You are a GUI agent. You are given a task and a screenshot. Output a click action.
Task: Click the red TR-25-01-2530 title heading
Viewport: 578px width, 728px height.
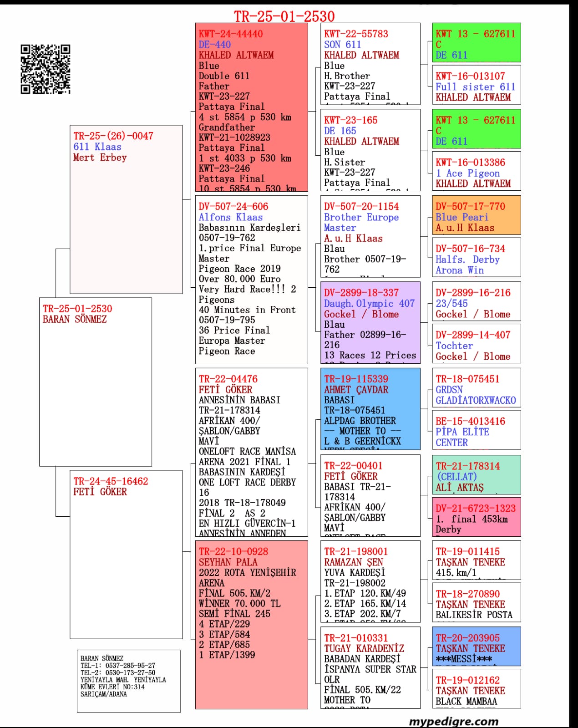284,16
